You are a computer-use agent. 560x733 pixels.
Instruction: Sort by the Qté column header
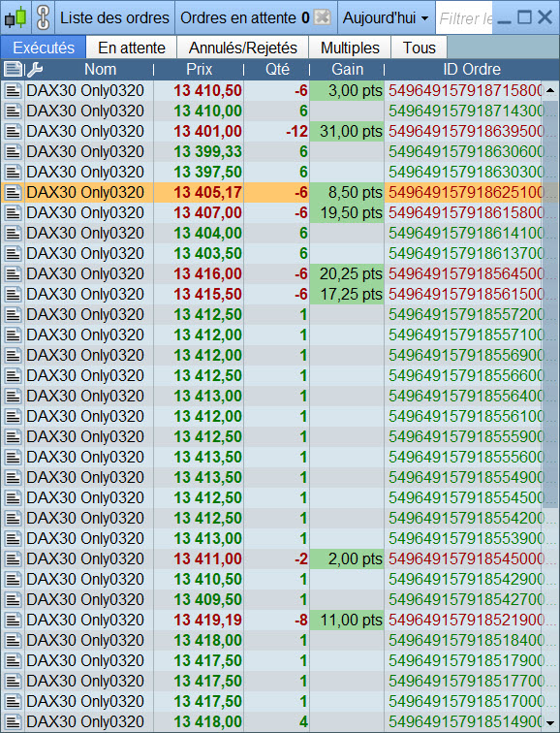point(277,70)
